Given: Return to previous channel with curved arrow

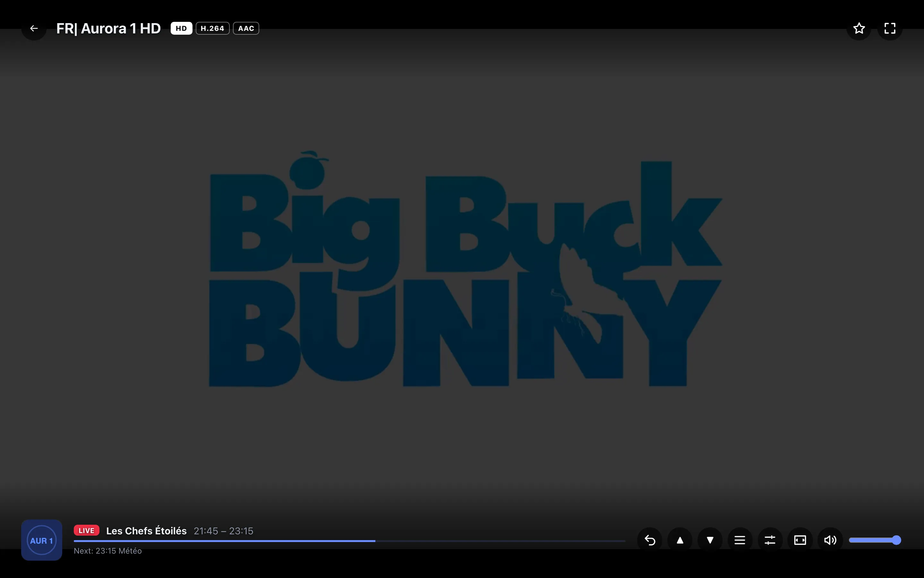Looking at the screenshot, I should point(650,540).
